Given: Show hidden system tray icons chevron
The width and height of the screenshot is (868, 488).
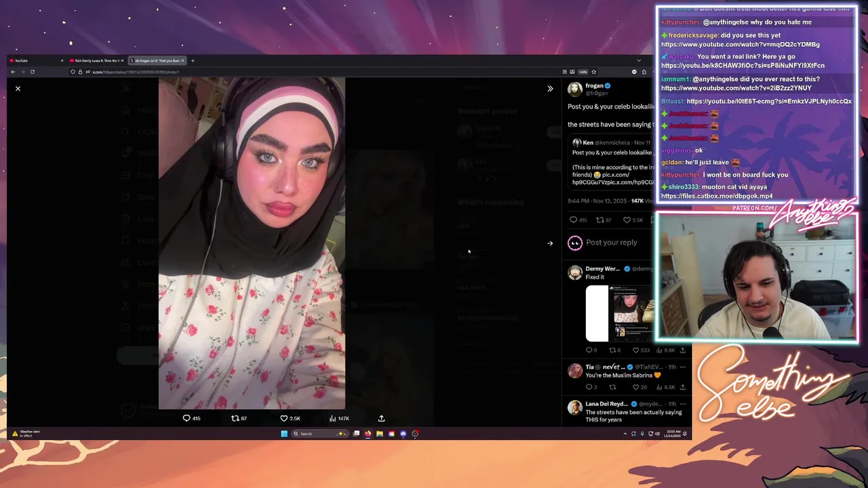Looking at the screenshot, I should point(625,434).
